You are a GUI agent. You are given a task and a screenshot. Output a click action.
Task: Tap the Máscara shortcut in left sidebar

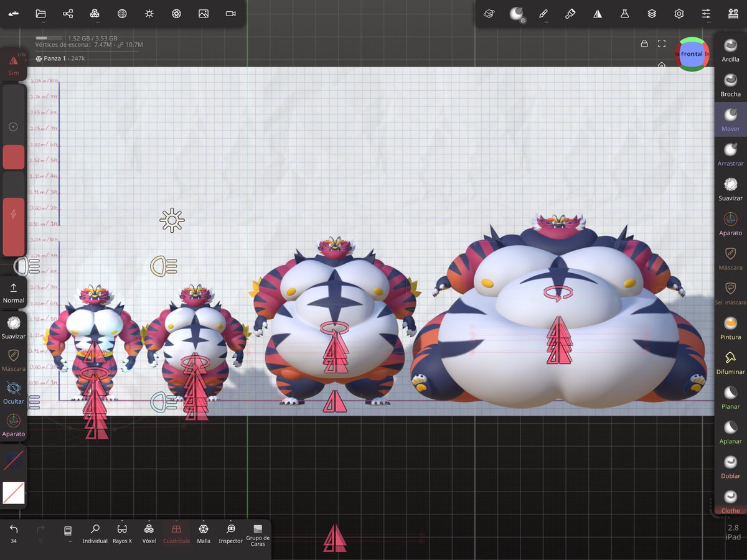(x=14, y=360)
